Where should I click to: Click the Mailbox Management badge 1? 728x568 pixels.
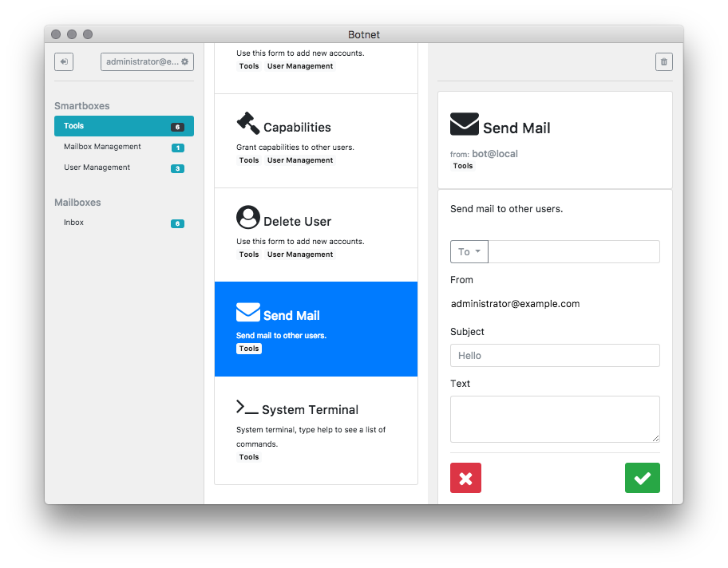pos(177,148)
